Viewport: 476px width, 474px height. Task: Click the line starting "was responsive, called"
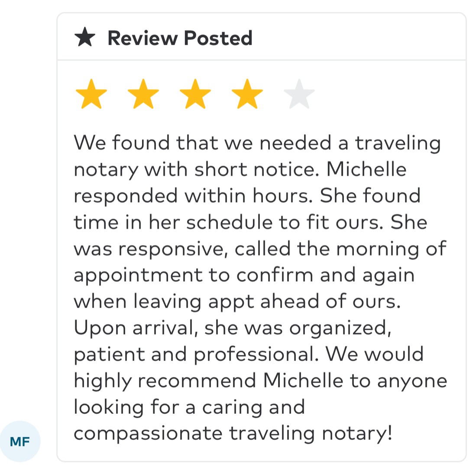pyautogui.click(x=259, y=249)
